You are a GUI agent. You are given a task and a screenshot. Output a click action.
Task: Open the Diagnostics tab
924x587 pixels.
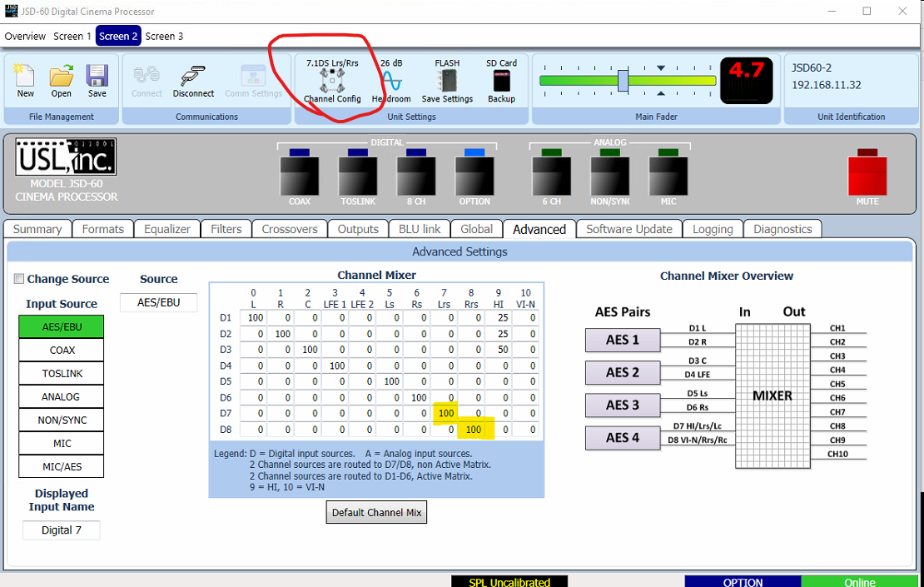tap(782, 229)
